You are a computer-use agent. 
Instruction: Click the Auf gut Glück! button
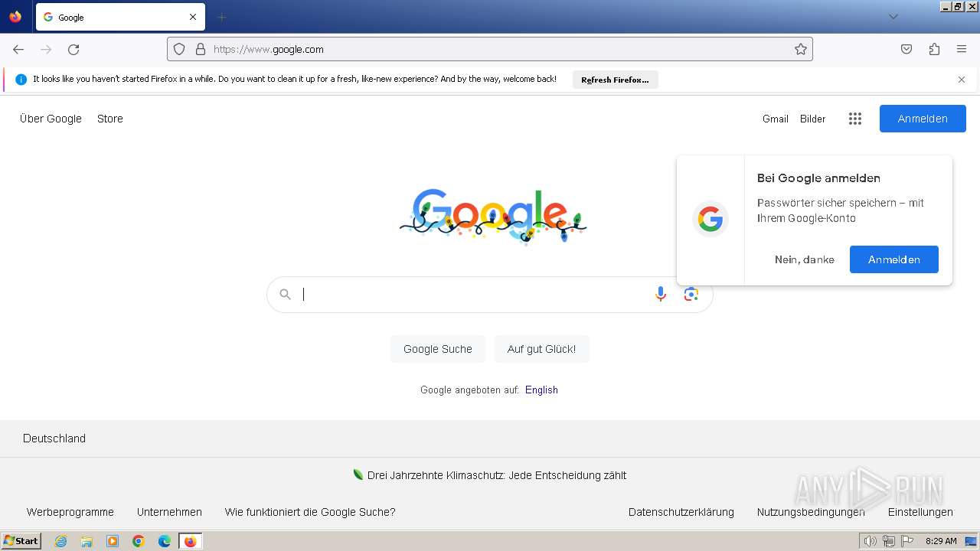pyautogui.click(x=541, y=349)
